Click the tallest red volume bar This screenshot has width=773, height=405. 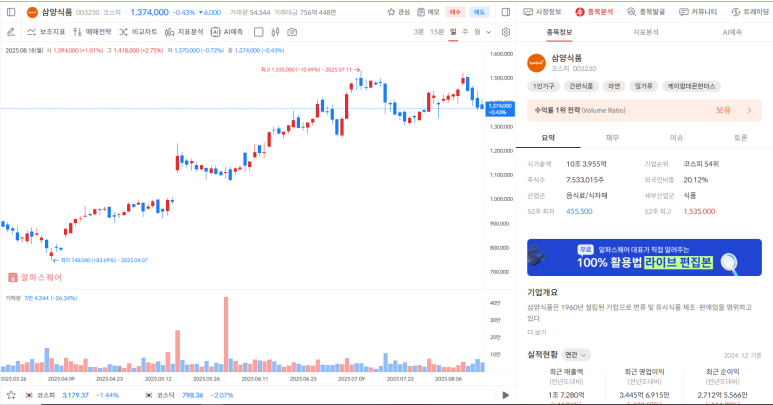pos(226,334)
